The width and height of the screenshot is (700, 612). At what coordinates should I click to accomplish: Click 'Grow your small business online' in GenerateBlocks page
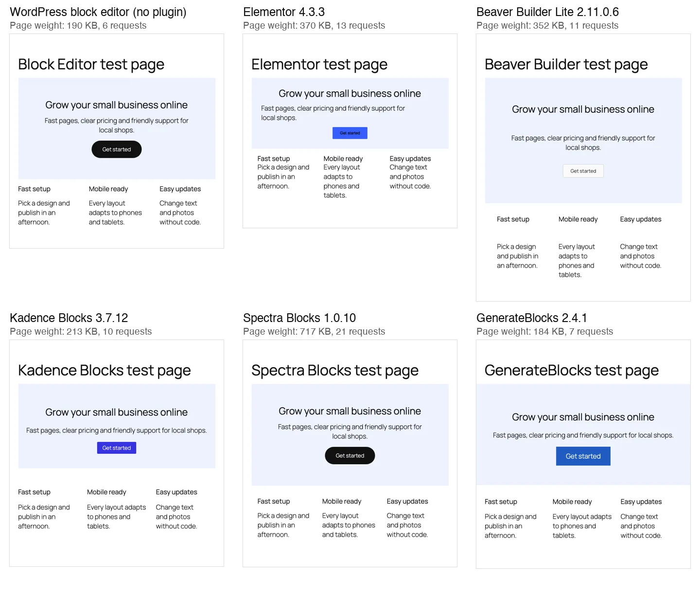click(x=583, y=417)
